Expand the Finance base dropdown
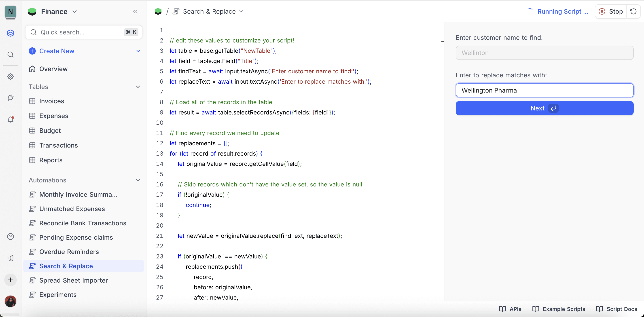The width and height of the screenshot is (644, 317). pyautogui.click(x=74, y=11)
